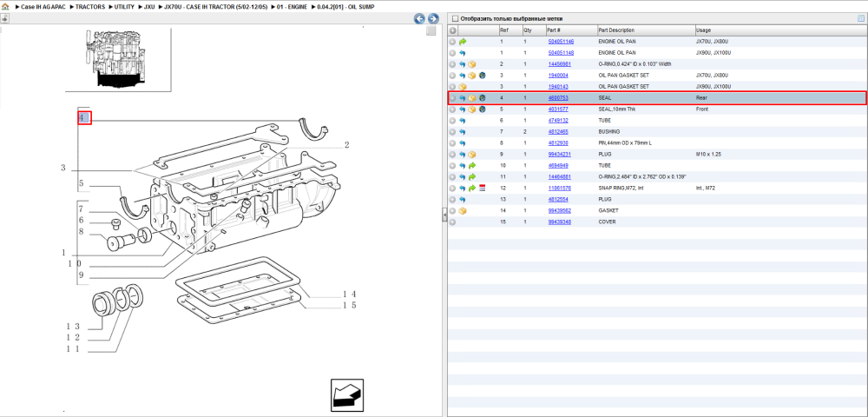Open the TRACTORS breadcrumb
Screen dimensions: 868x417
pos(91,7)
